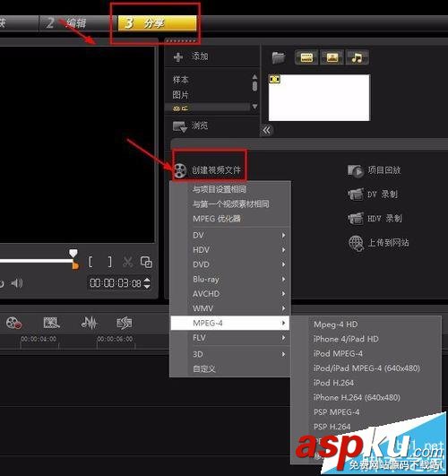Show audio media filter music-note icon
Image resolution: width=448 pixels, height=476 pixels.
pos(358,57)
